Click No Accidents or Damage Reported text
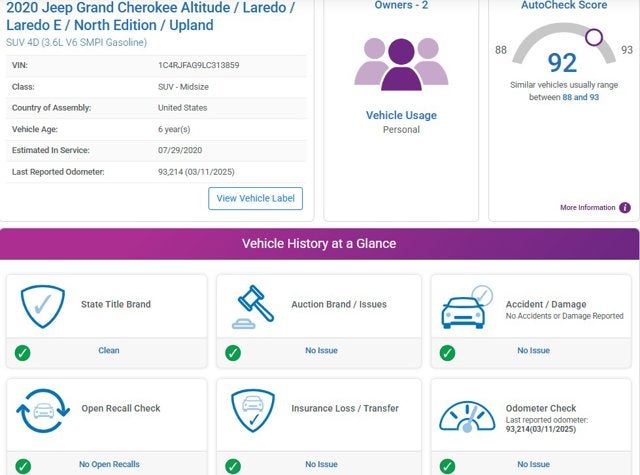Viewport: 640px width, 475px height. tap(564, 316)
